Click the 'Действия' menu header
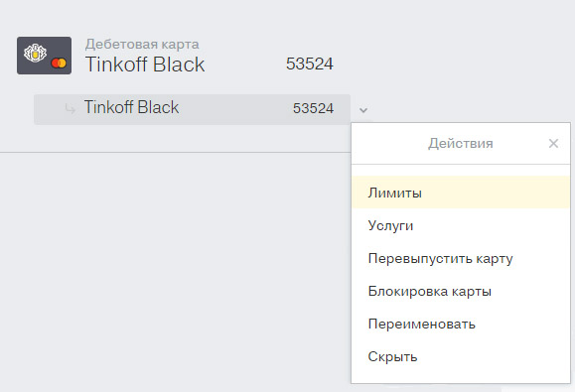The image size is (575, 392). pyautogui.click(x=460, y=143)
